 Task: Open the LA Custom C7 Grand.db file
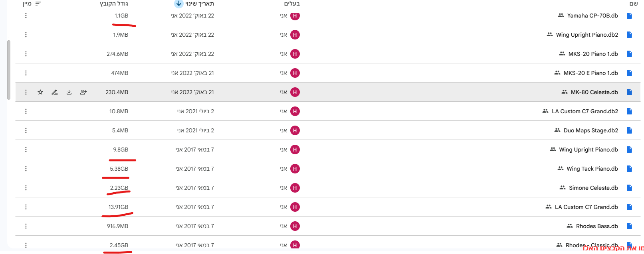click(586, 207)
